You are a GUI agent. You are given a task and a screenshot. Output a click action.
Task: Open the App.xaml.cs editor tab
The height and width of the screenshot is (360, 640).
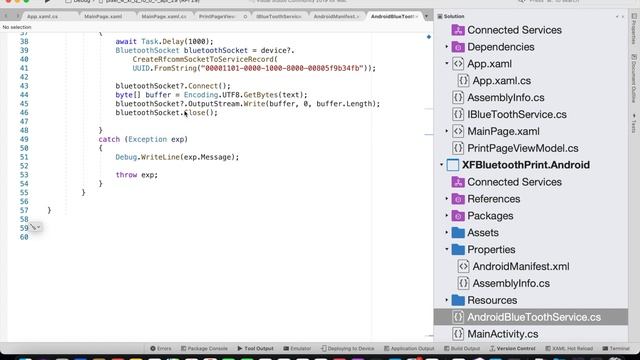pos(43,16)
